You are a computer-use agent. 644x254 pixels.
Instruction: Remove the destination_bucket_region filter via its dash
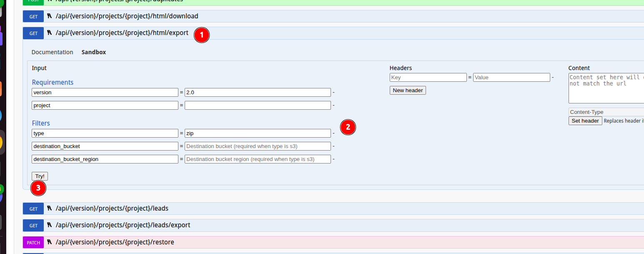[333, 159]
